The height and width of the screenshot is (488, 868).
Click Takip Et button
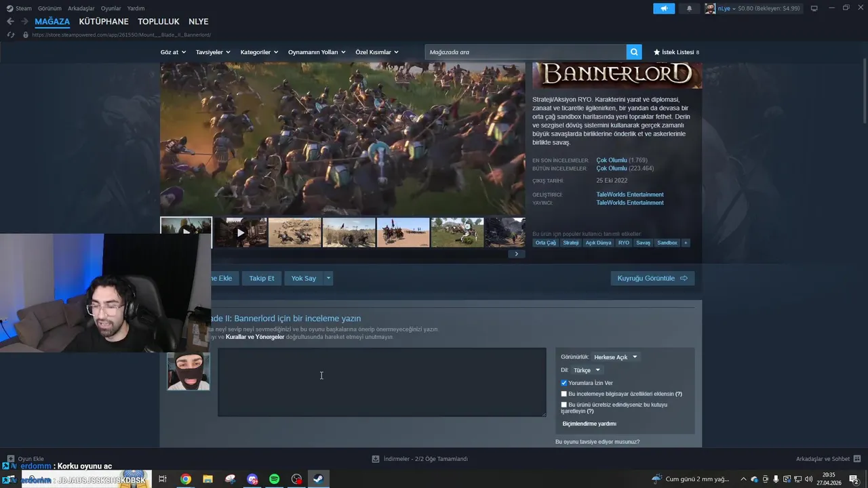click(x=262, y=278)
